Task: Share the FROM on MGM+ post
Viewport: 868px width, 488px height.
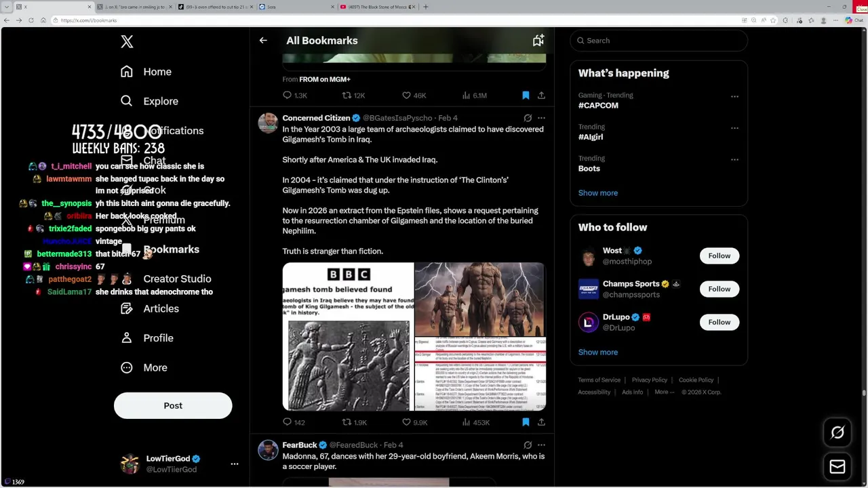Action: (x=541, y=96)
